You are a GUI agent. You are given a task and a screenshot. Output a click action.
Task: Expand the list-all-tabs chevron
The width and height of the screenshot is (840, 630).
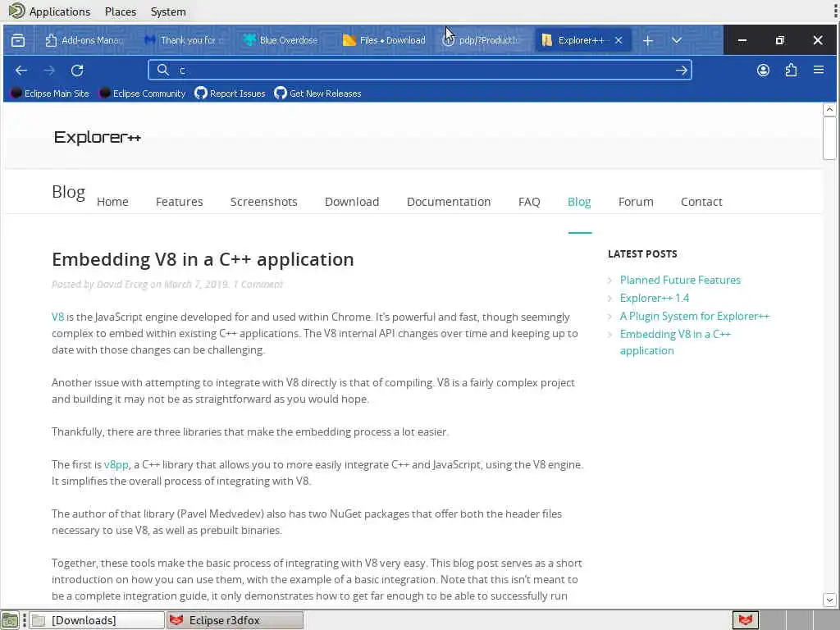[677, 40]
